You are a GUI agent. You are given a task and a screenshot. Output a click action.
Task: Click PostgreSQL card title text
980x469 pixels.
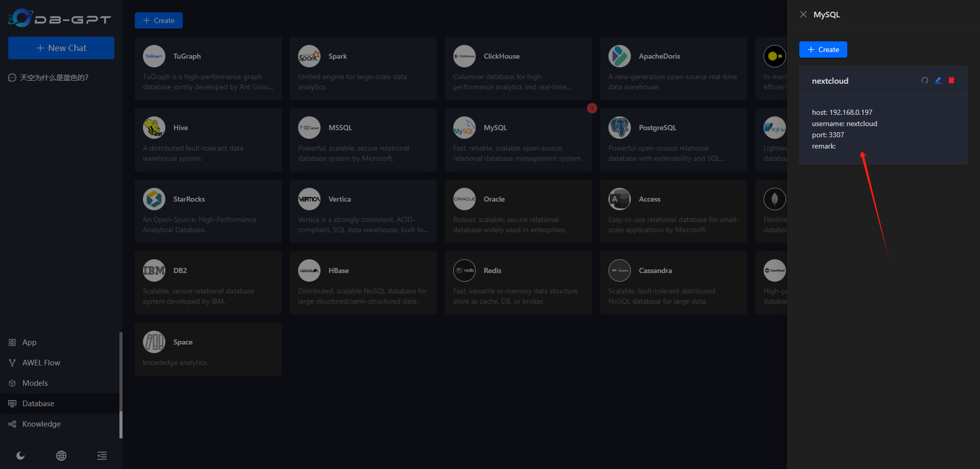point(657,128)
